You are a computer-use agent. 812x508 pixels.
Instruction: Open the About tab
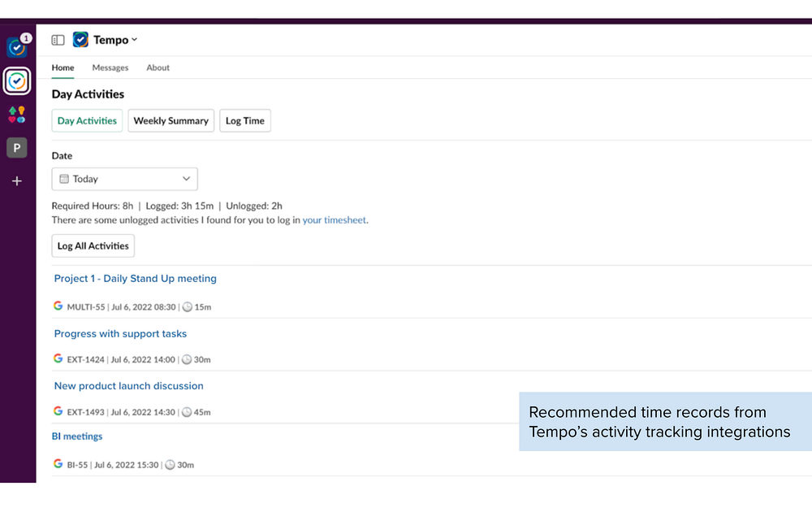tap(158, 67)
